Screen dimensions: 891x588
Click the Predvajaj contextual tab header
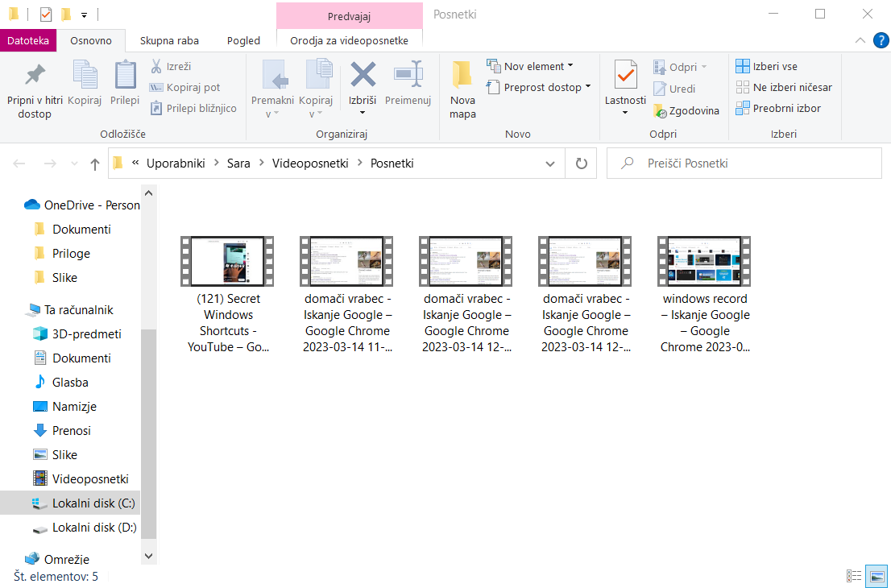coord(350,16)
